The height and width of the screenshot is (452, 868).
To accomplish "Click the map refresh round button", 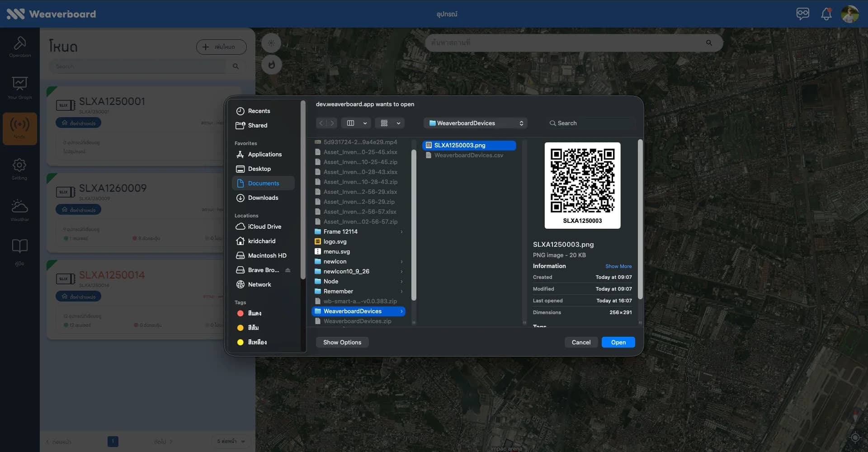I will point(271,65).
